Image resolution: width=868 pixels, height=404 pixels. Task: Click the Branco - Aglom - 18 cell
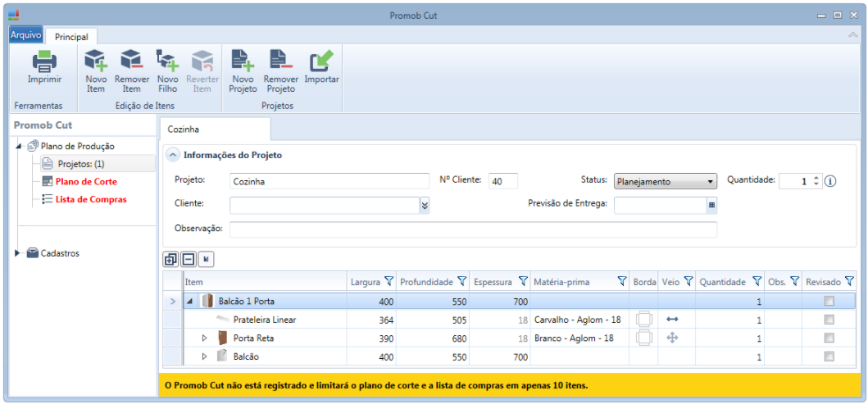579,338
